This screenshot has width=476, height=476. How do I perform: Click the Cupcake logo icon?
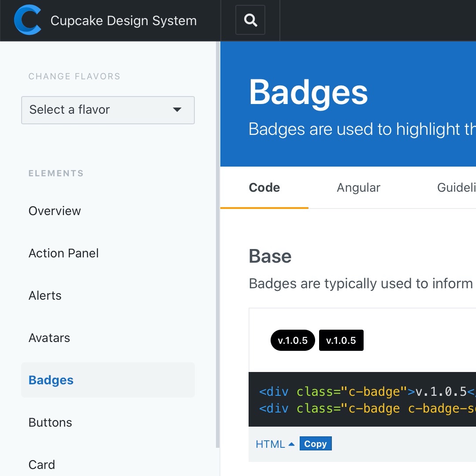tap(27, 20)
